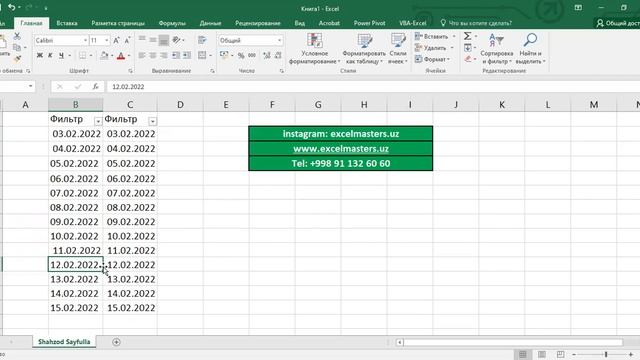Open Условное форматирование menu
This screenshot has width=640, height=360.
click(x=314, y=49)
